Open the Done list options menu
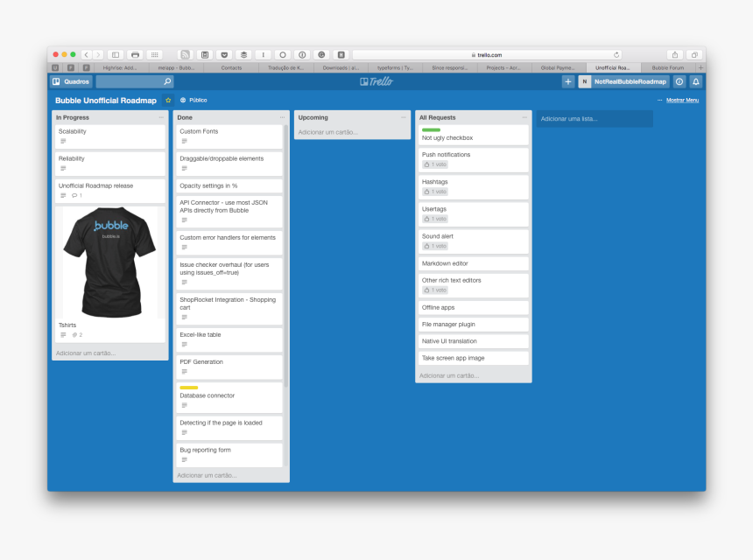Viewport: 753px width, 560px height. 282,117
